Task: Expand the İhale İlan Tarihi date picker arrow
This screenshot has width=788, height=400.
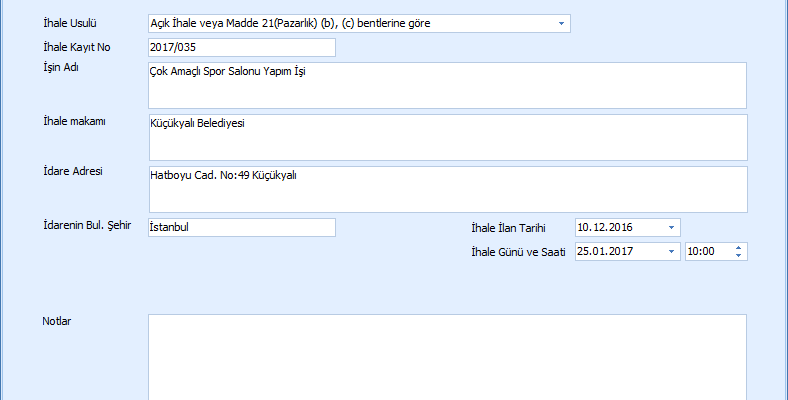Action: pyautogui.click(x=671, y=227)
